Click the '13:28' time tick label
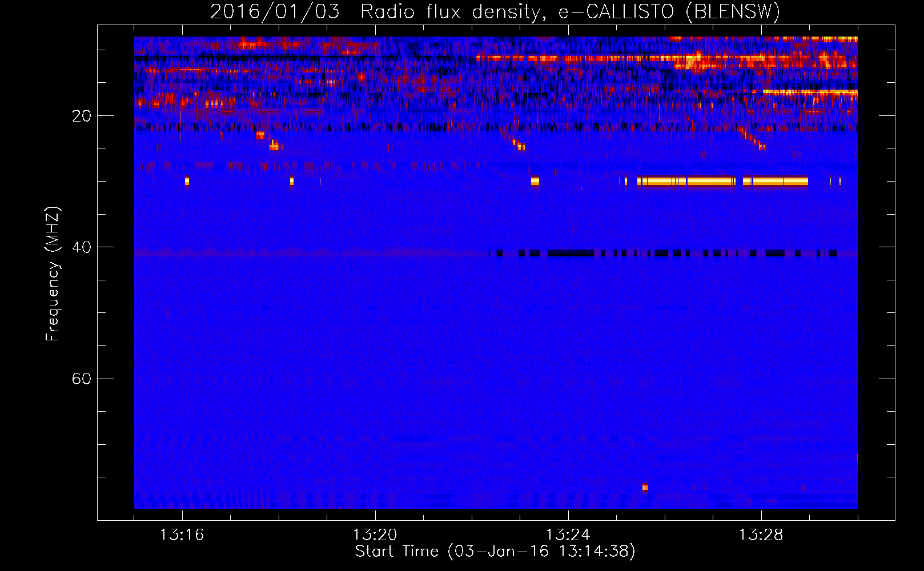The width and height of the screenshot is (924, 571). coord(761,535)
